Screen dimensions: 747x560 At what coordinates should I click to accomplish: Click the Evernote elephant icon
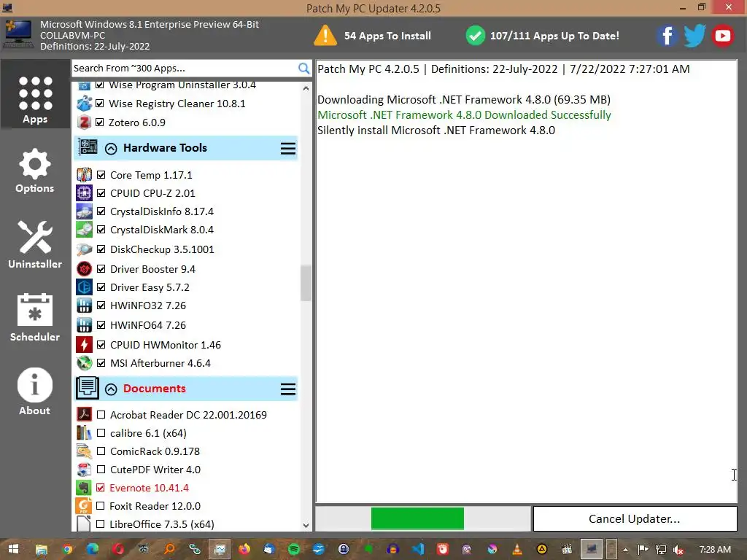pyautogui.click(x=84, y=488)
